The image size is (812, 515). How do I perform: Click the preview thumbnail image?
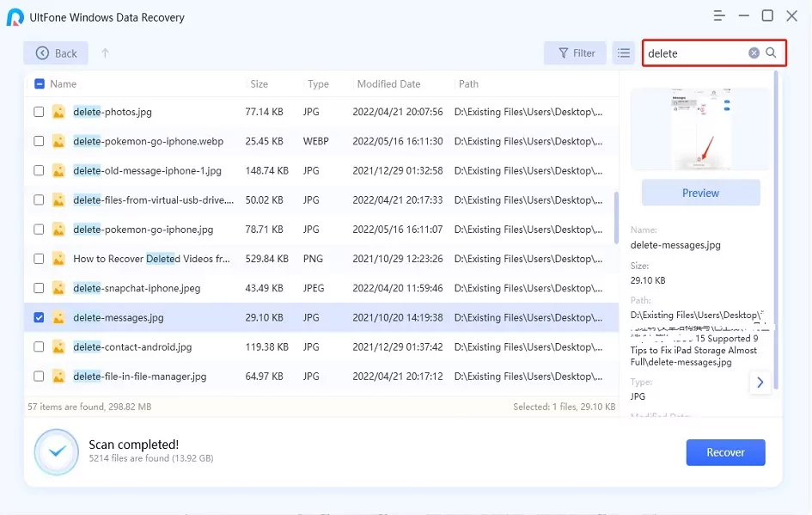pyautogui.click(x=700, y=129)
